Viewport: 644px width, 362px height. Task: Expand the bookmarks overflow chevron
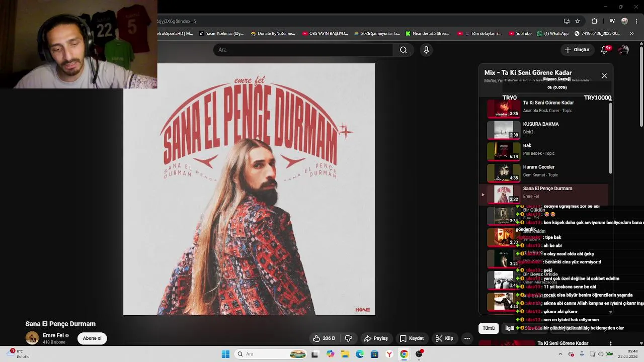point(632,34)
